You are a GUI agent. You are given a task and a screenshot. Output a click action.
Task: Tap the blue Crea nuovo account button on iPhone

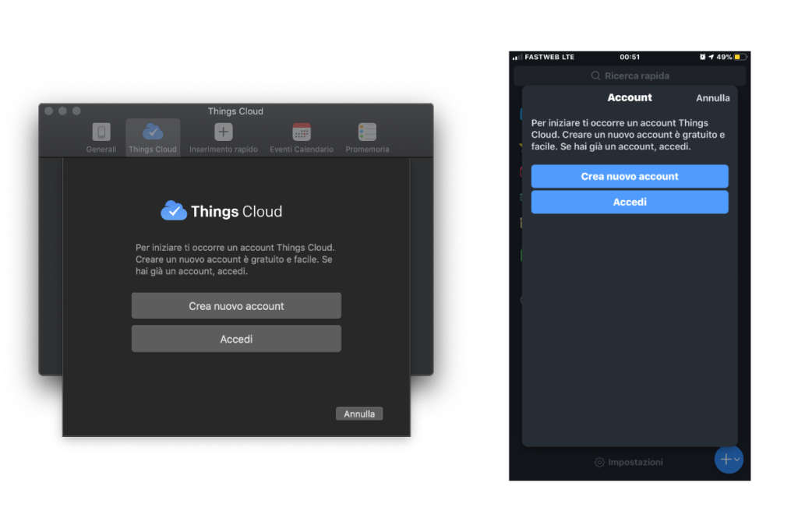630,176
